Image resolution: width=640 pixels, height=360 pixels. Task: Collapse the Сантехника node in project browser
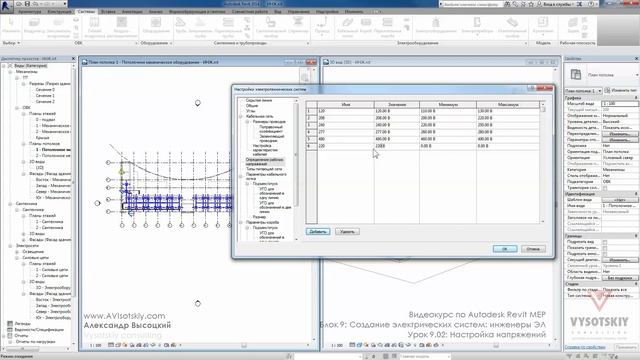10,204
